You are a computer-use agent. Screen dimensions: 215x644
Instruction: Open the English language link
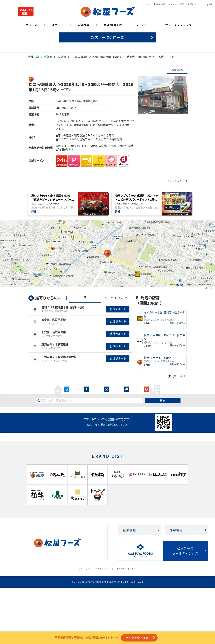(208, 5)
